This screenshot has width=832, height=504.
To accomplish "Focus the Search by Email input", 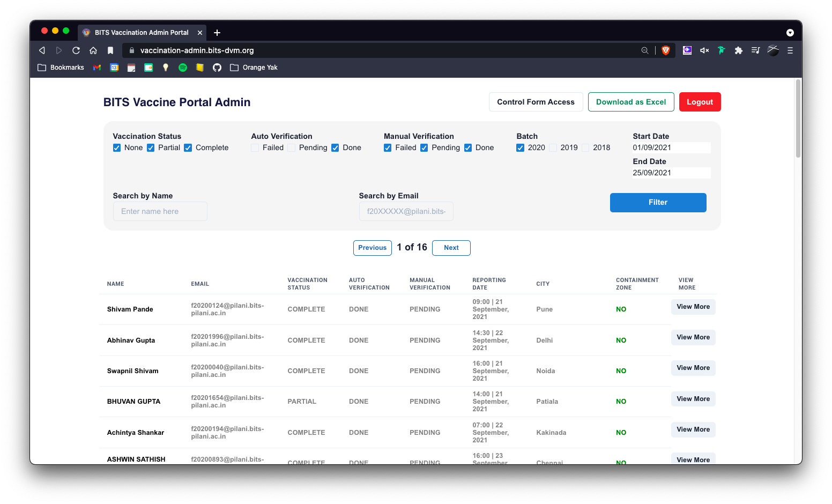I will click(406, 211).
